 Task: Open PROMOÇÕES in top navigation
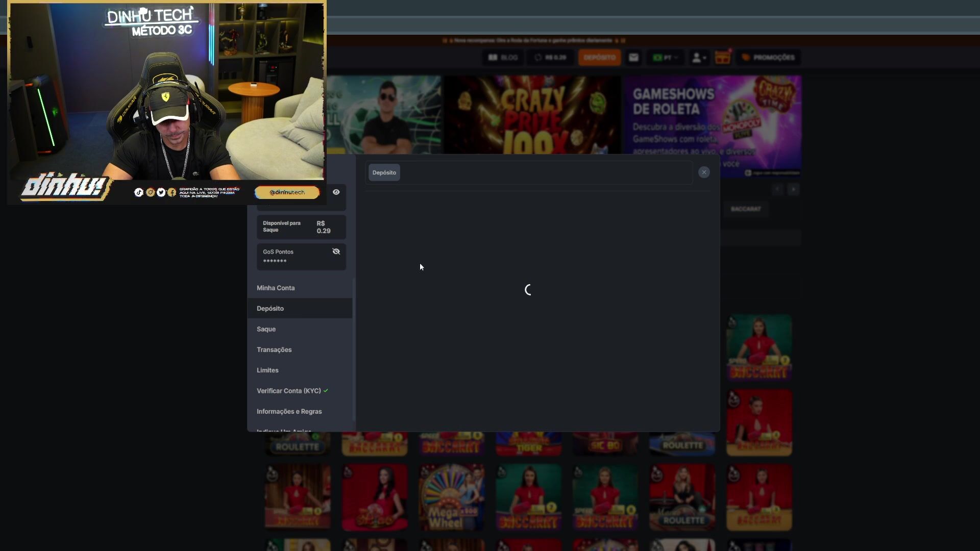coord(768,58)
